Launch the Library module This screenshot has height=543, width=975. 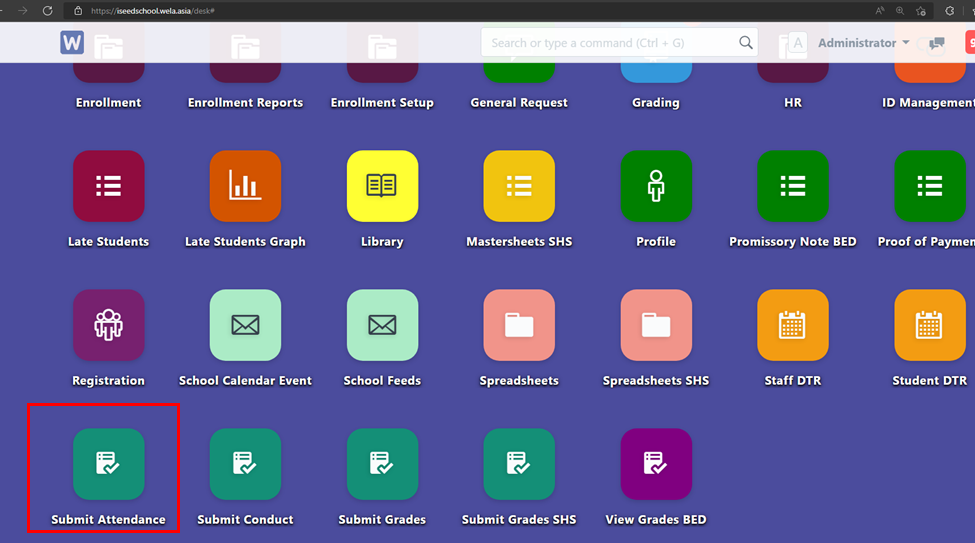click(382, 186)
